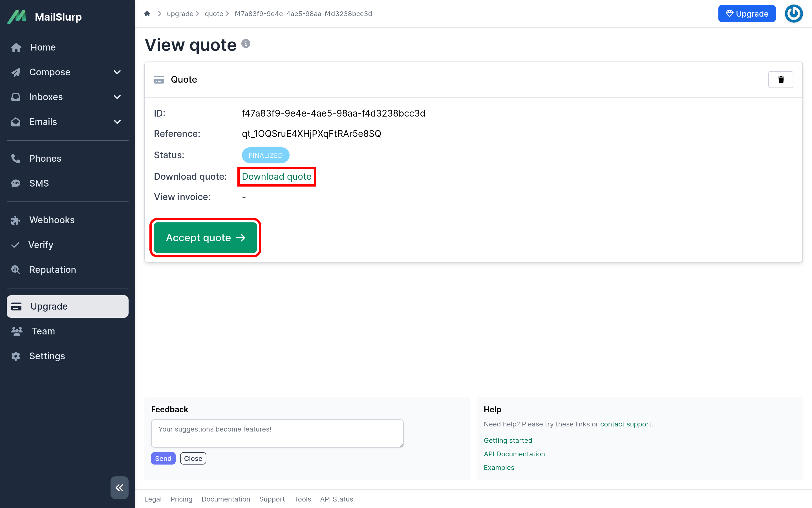Click the Accept quote button
Viewport: 812px width, 508px height.
(205, 238)
